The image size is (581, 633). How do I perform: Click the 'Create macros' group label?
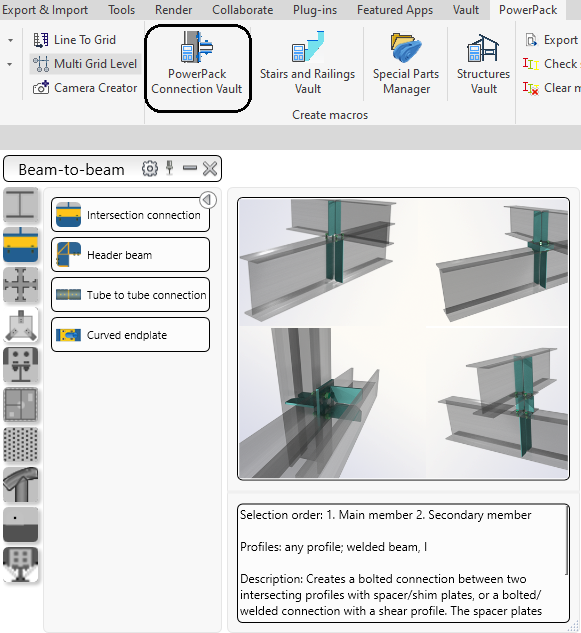click(x=330, y=115)
